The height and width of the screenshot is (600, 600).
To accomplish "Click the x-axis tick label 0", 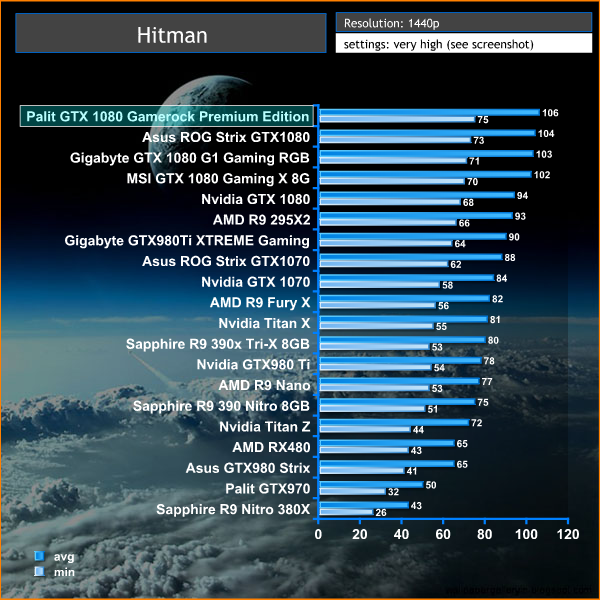I will click(318, 534).
